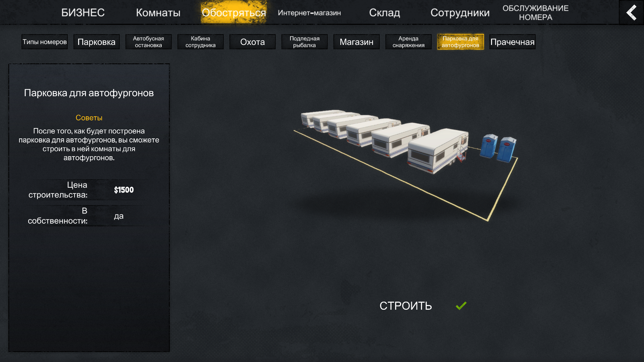Choose Подледная рыбалка category
The width and height of the screenshot is (644, 362).
(x=305, y=42)
